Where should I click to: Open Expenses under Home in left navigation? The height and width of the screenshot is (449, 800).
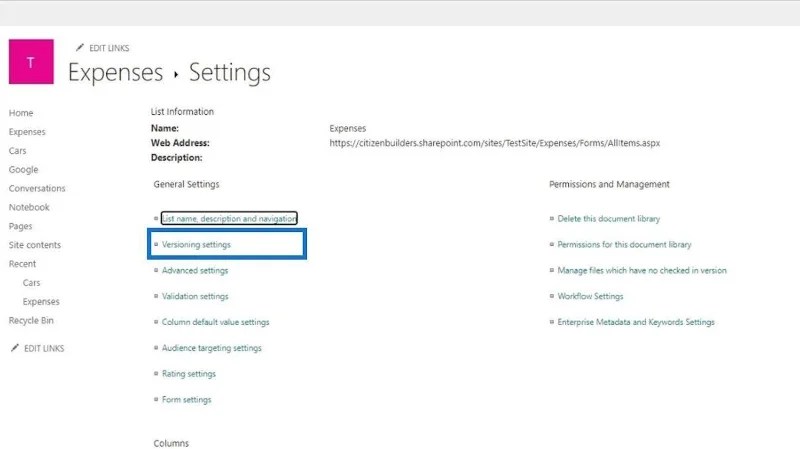point(27,132)
